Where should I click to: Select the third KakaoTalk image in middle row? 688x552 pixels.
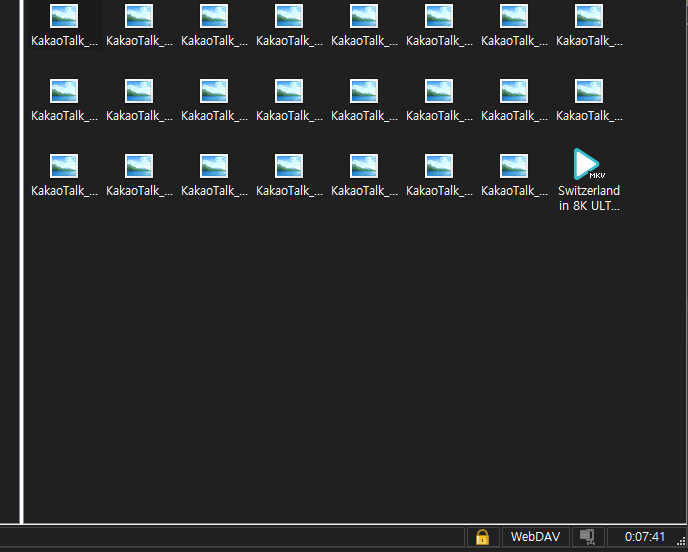214,92
